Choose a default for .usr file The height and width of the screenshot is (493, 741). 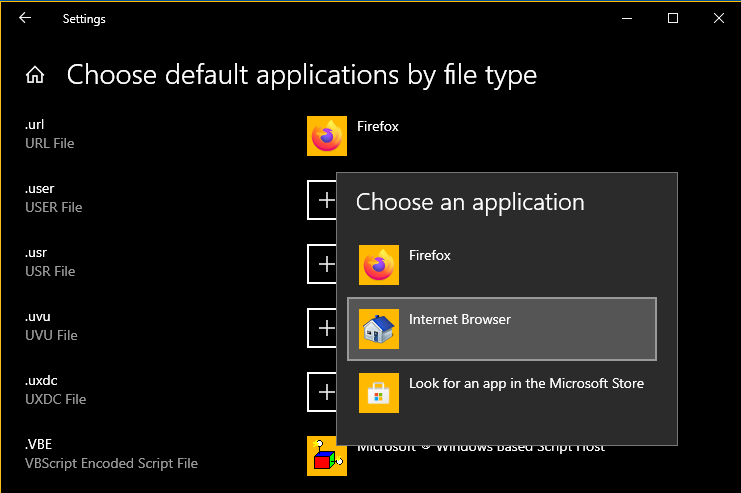(322, 264)
